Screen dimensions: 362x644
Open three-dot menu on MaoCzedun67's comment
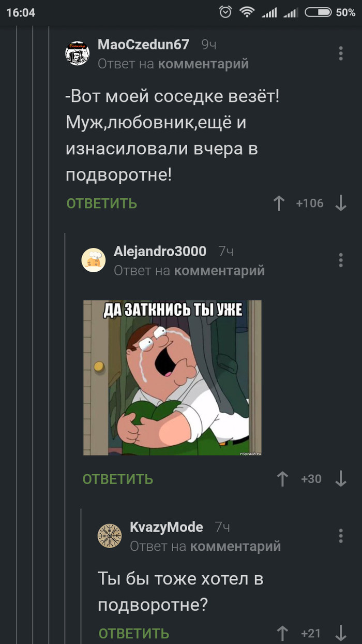tap(340, 53)
